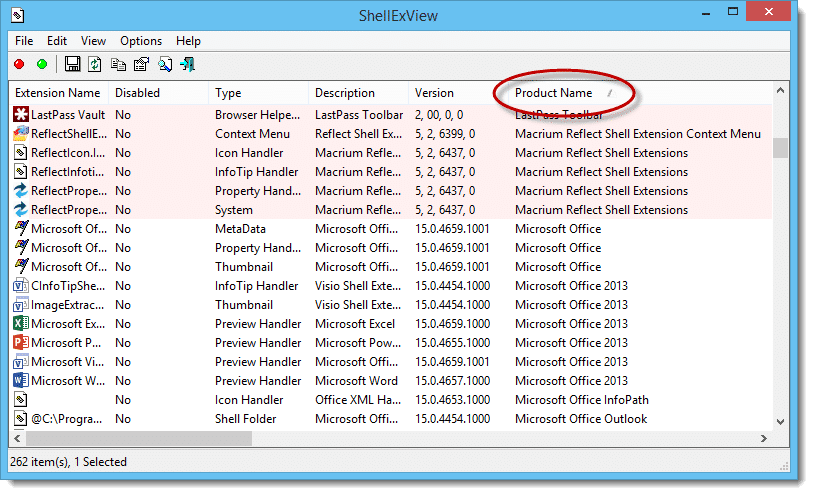Click the 'Microsoft Word' description cell
813x495 pixels.
tap(356, 380)
